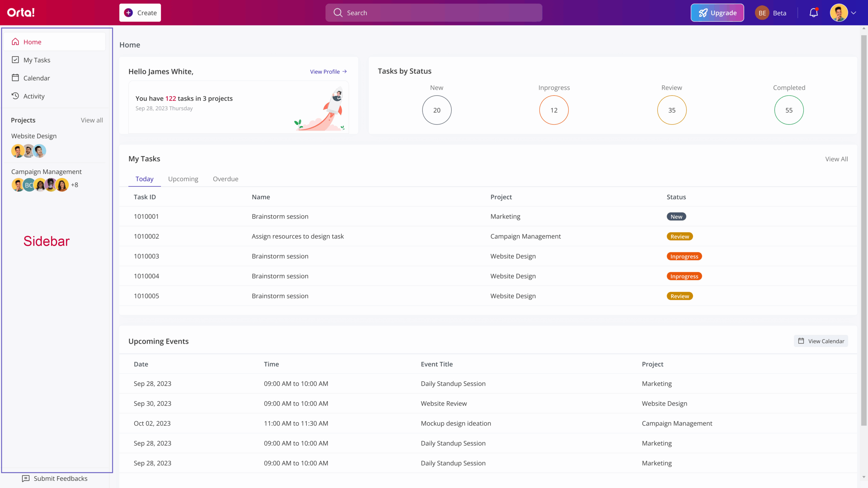Expand the +8 members of Campaign Management
The image size is (868, 488).
click(75, 185)
